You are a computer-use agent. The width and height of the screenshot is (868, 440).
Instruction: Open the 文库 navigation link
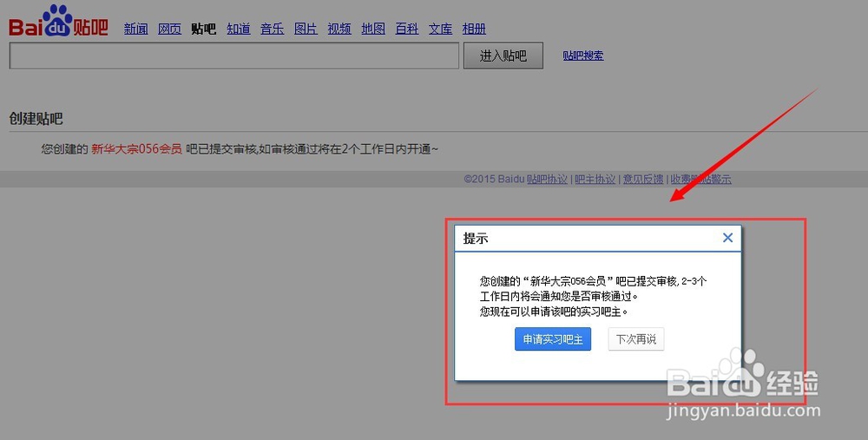coord(441,29)
